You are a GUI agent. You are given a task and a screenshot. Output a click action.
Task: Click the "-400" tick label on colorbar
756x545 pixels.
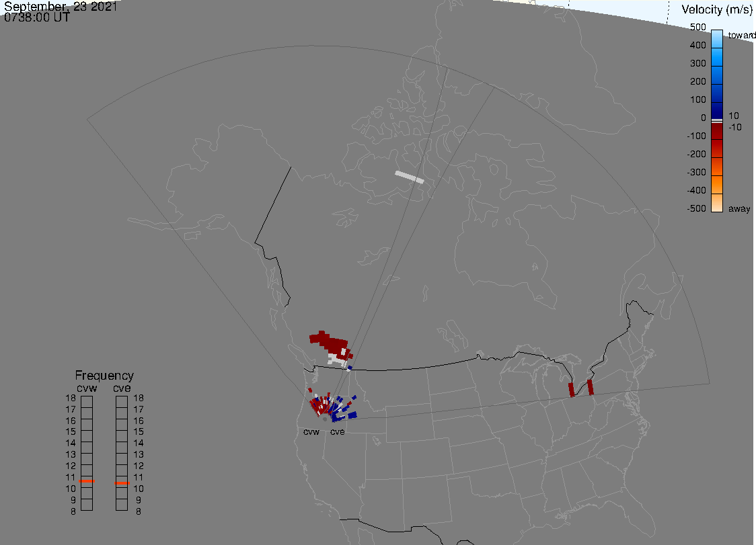pyautogui.click(x=696, y=190)
